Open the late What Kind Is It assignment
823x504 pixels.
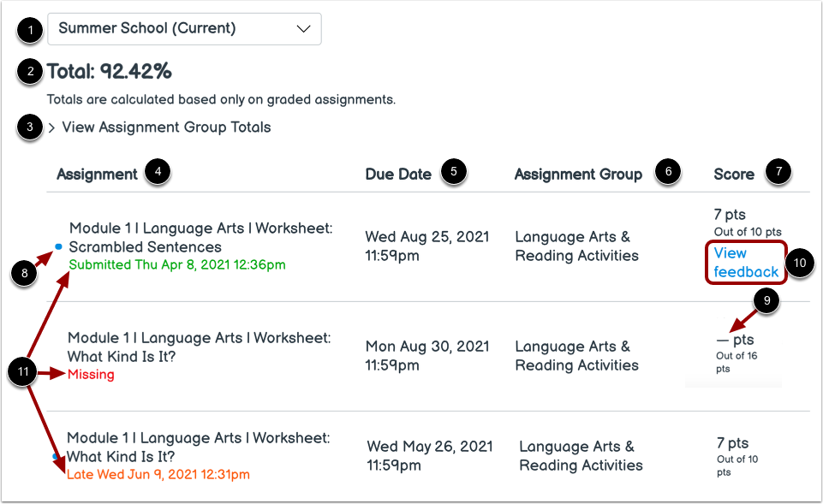tap(200, 447)
